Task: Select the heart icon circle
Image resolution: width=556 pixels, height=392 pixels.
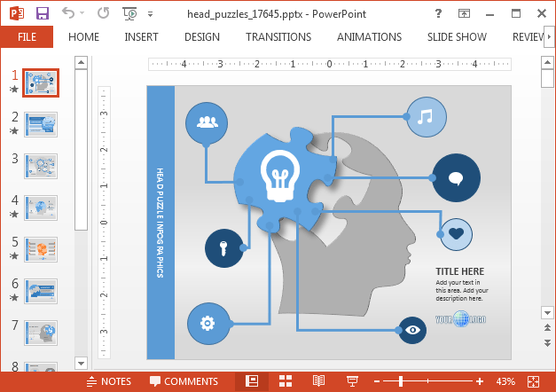Action: [x=456, y=234]
